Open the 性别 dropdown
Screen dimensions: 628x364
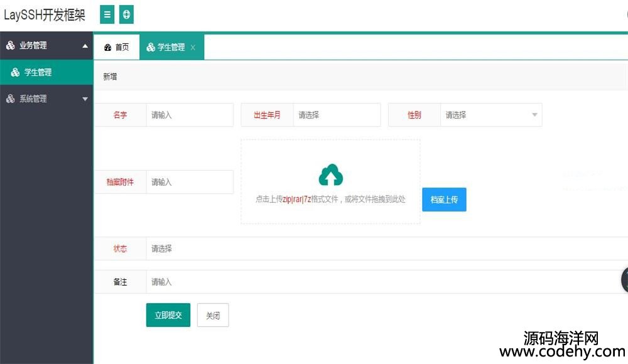[491, 115]
